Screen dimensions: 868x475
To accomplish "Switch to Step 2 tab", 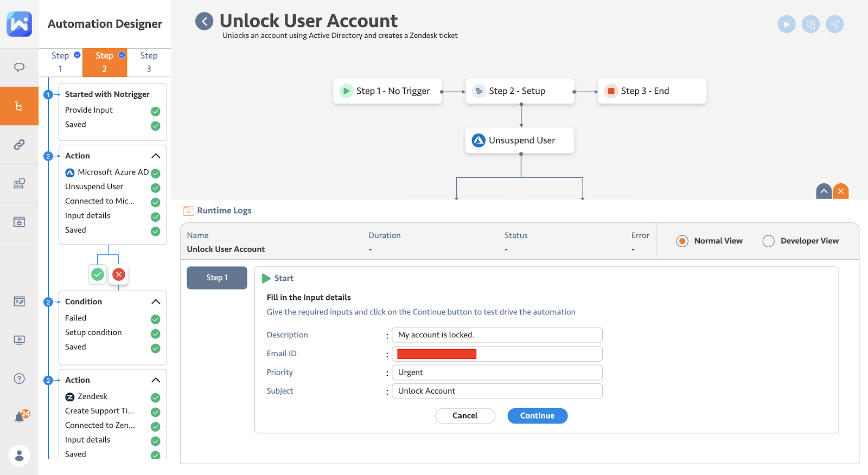I will (105, 62).
